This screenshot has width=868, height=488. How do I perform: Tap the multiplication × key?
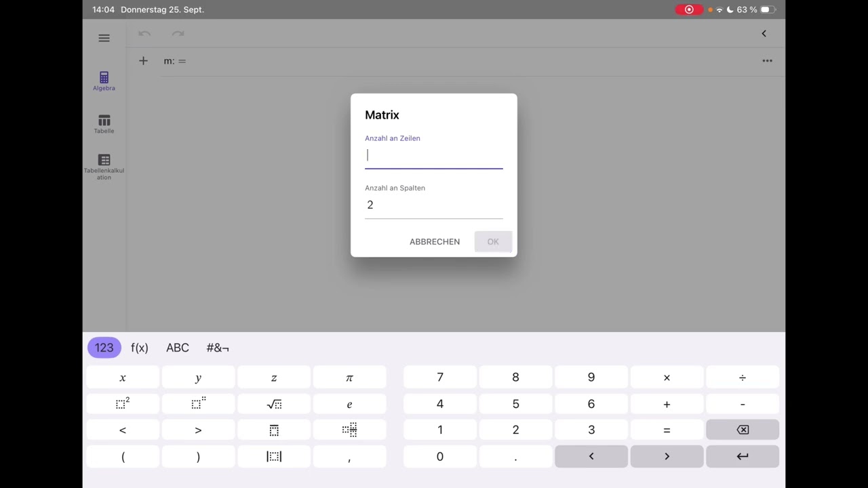[x=667, y=378]
